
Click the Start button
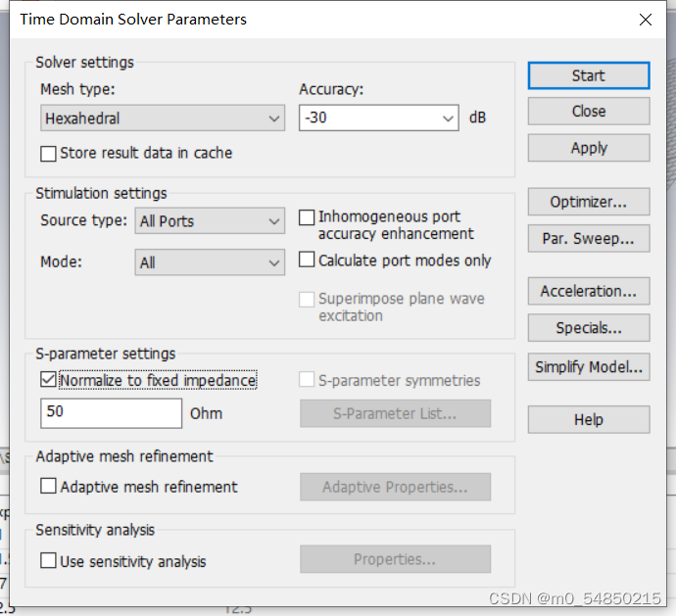pyautogui.click(x=588, y=75)
